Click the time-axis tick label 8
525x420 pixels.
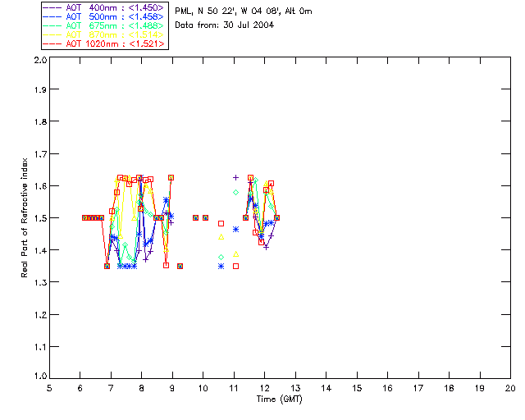point(142,388)
